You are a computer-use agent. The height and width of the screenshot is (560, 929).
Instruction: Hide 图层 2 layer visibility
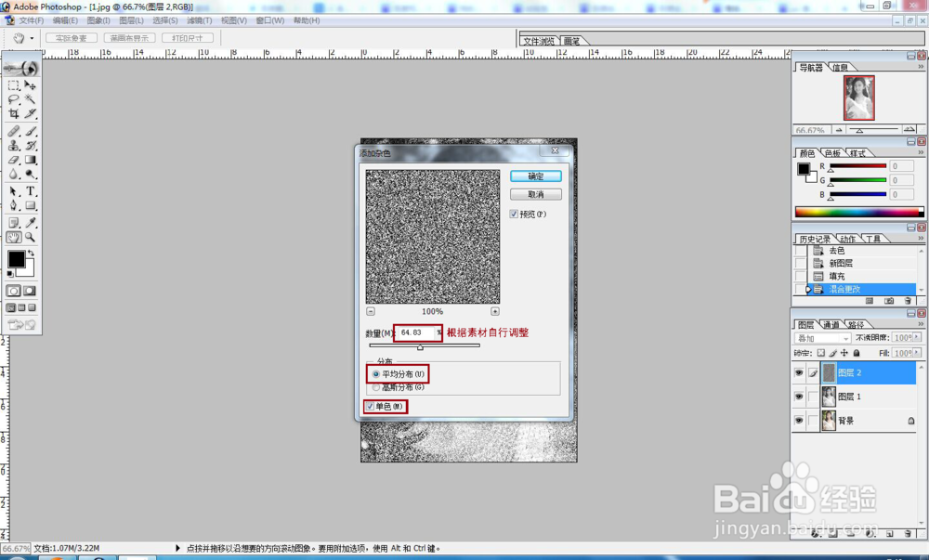pos(799,373)
